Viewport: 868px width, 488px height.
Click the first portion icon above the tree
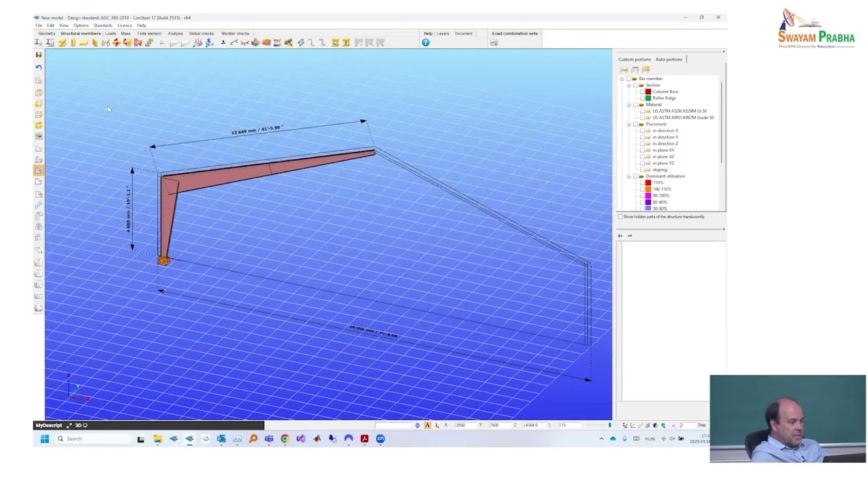point(625,70)
